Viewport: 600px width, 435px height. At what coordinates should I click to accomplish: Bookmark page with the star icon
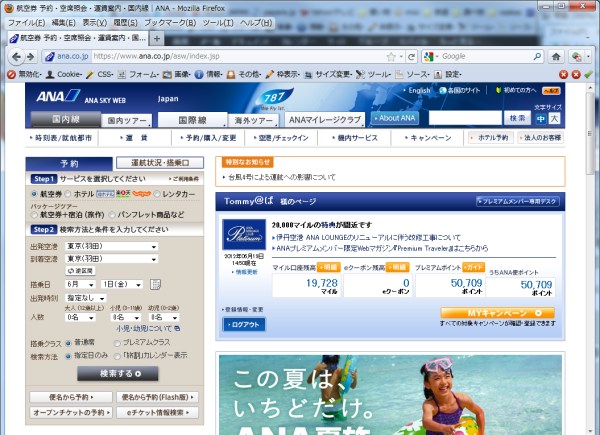[x=391, y=57]
